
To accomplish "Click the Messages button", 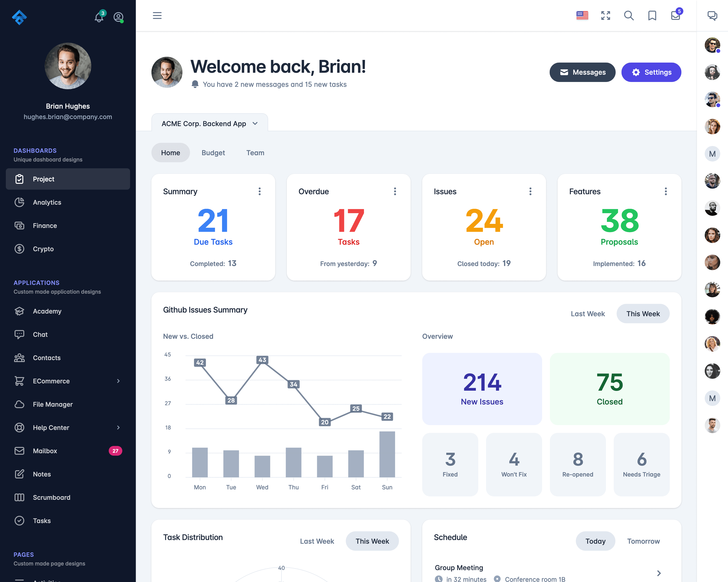I will coord(582,72).
